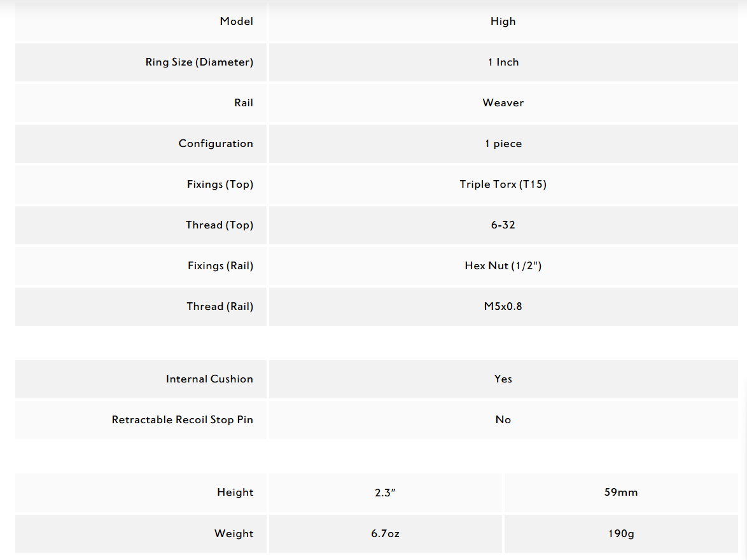
Task: Click the "Model" label cell
Action: click(236, 22)
